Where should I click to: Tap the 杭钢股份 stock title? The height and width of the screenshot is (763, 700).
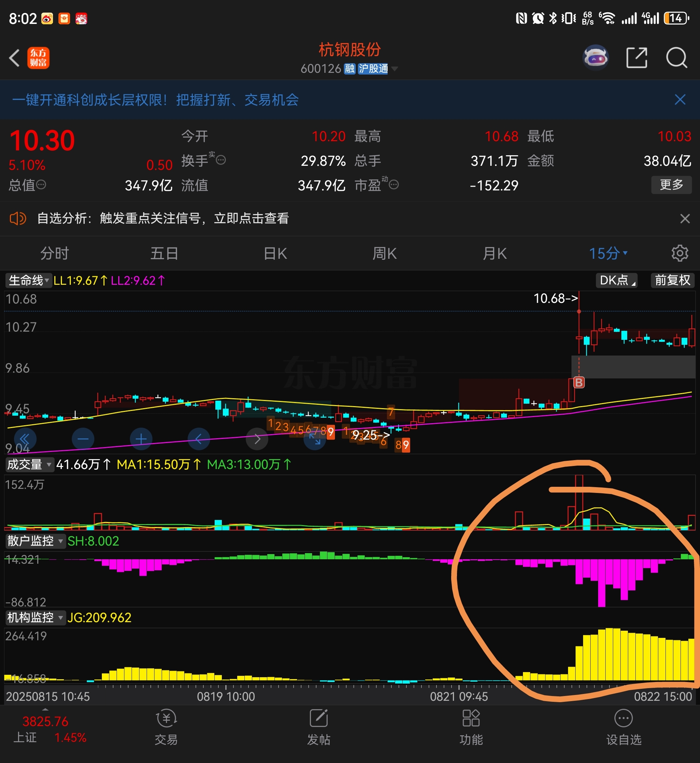coord(350,50)
